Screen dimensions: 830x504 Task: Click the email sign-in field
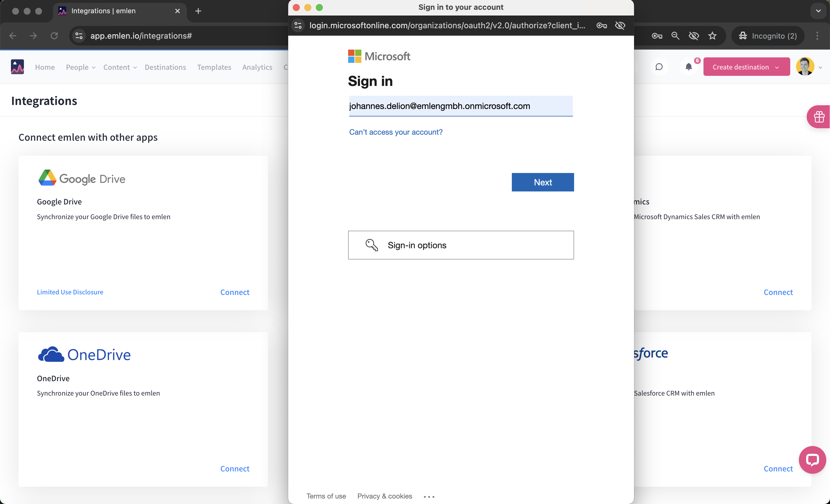tap(461, 106)
